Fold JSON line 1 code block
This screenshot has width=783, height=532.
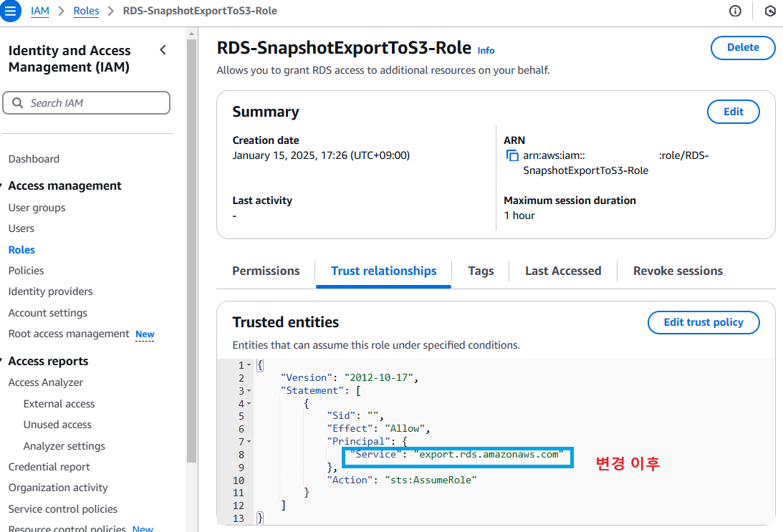[x=249, y=365]
